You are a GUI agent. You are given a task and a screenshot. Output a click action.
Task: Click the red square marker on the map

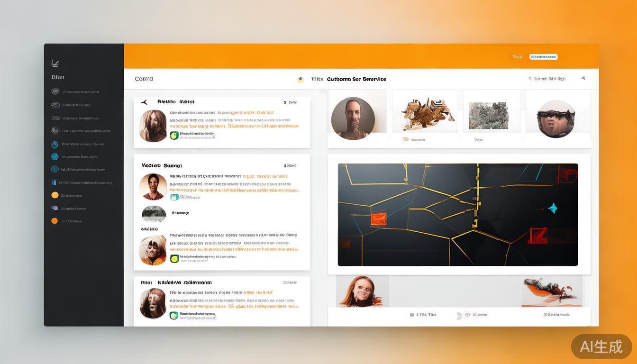[537, 235]
